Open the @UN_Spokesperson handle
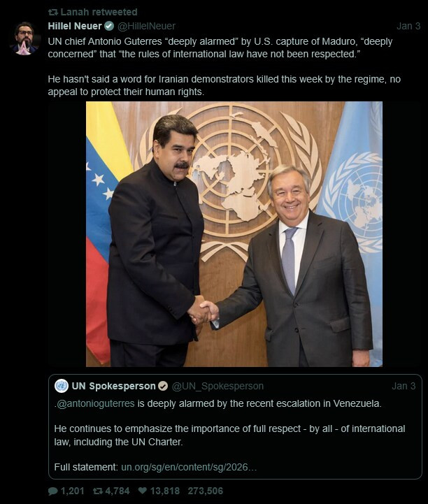 pyautogui.click(x=217, y=386)
